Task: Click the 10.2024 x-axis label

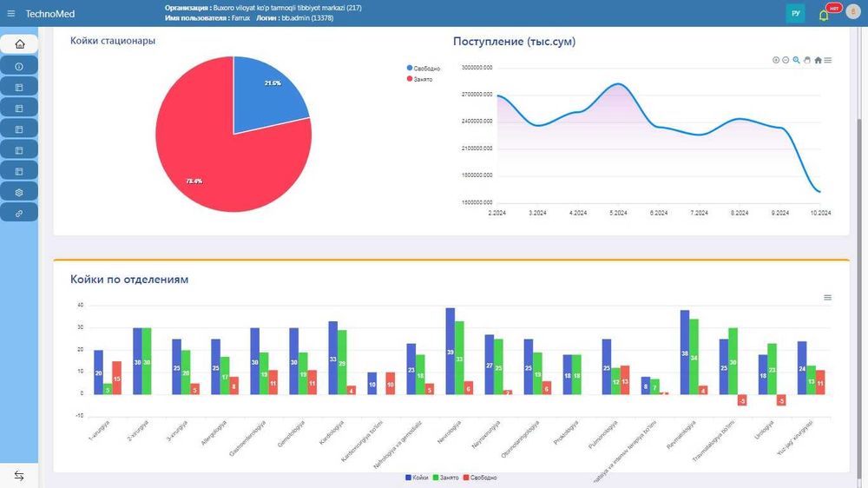Action: pyautogui.click(x=820, y=213)
